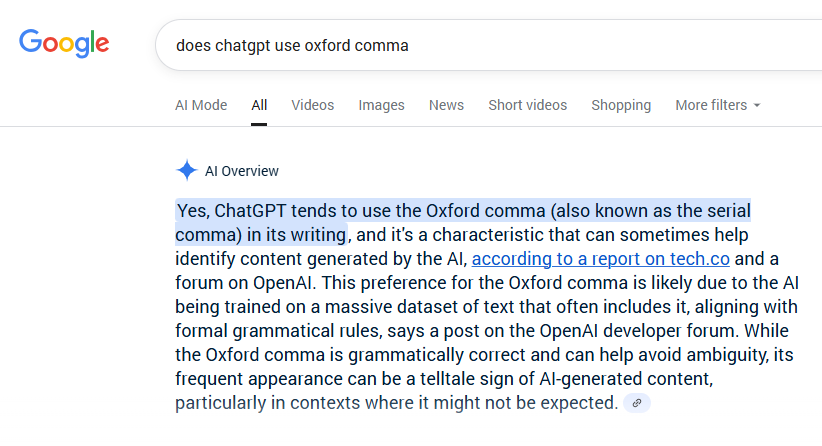Click the AI Overview sparkle icon
Screen dimensions: 822x446
(186, 170)
